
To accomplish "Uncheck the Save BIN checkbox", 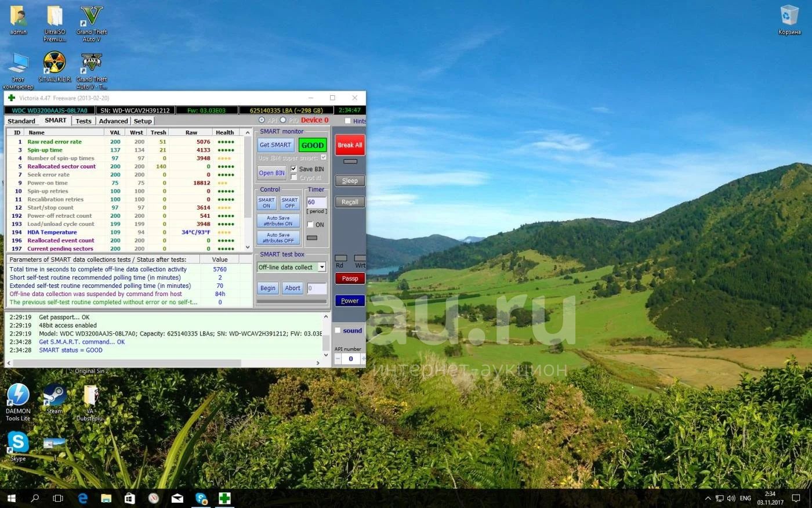I will point(293,169).
